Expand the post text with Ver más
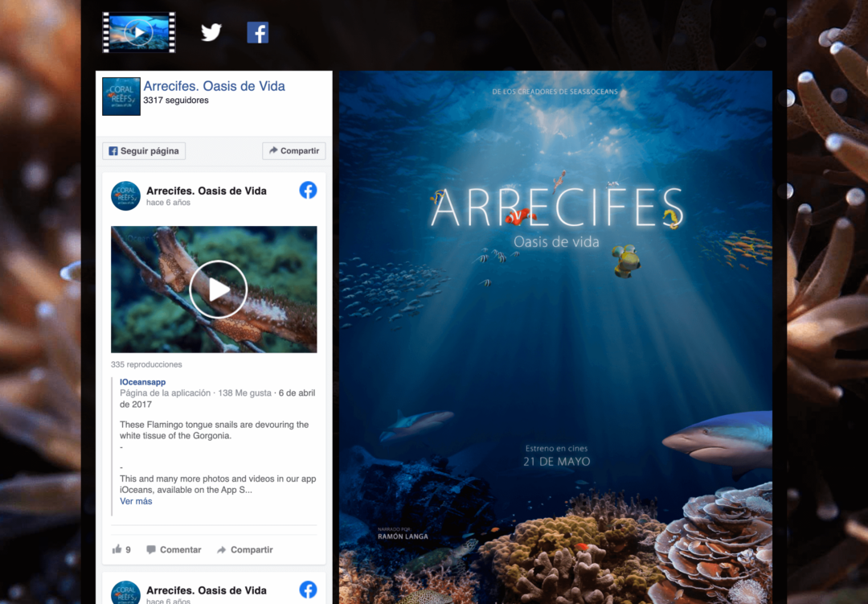The image size is (868, 604). [136, 501]
